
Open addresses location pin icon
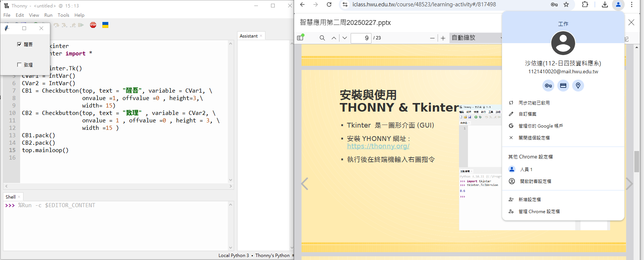click(x=578, y=86)
